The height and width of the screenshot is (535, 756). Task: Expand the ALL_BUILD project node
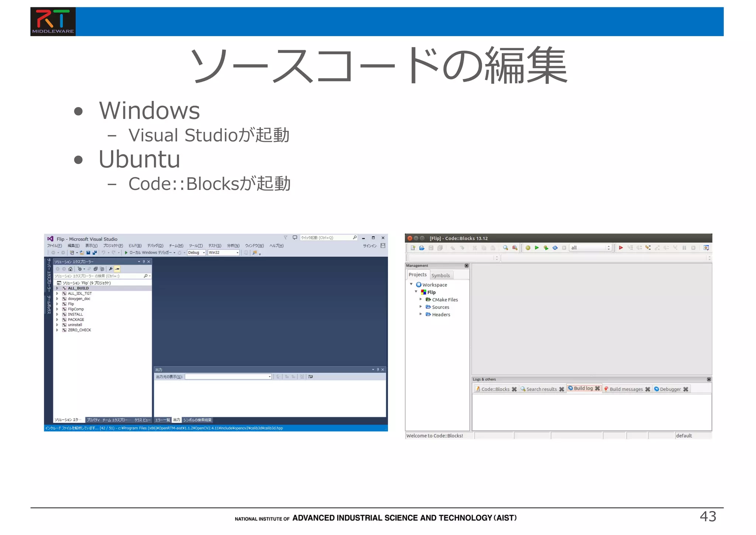(57, 288)
